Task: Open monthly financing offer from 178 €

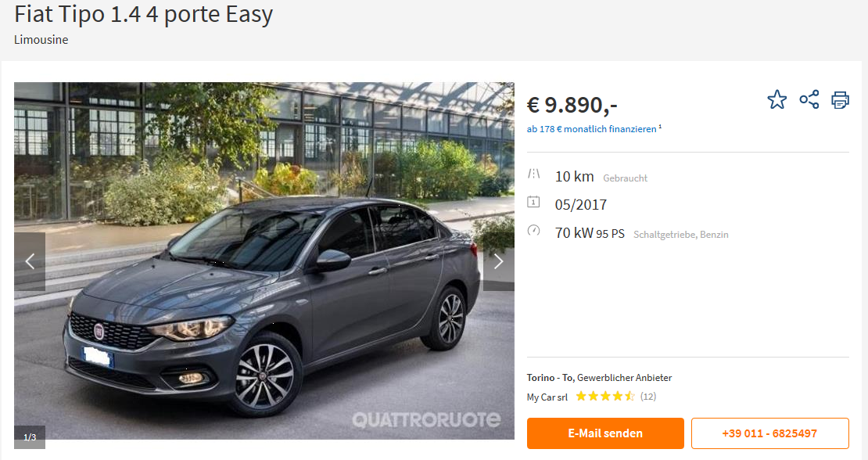Action: (x=591, y=129)
